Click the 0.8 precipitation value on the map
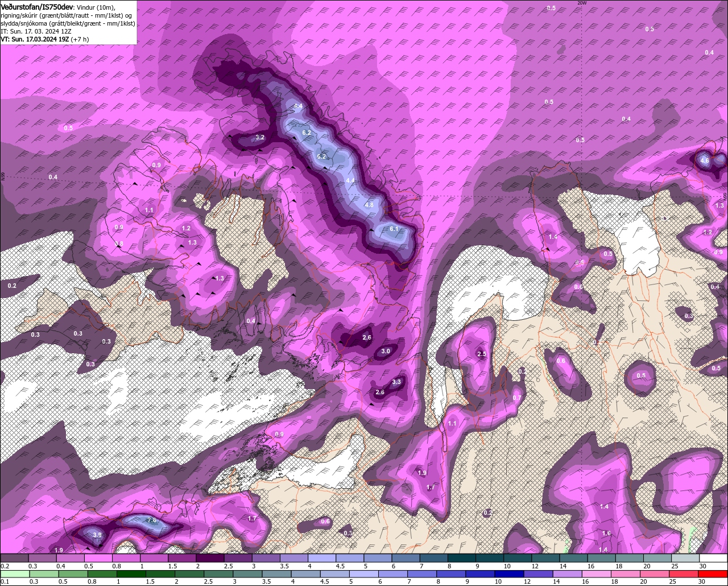This screenshot has width=728, height=586. point(119,244)
